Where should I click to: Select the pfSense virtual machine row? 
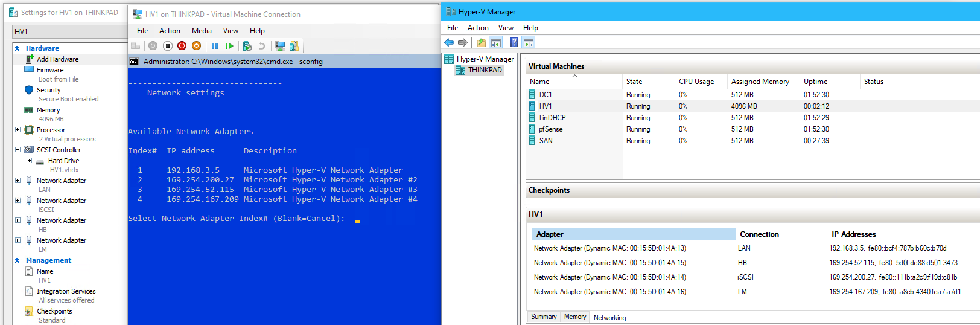pos(753,129)
